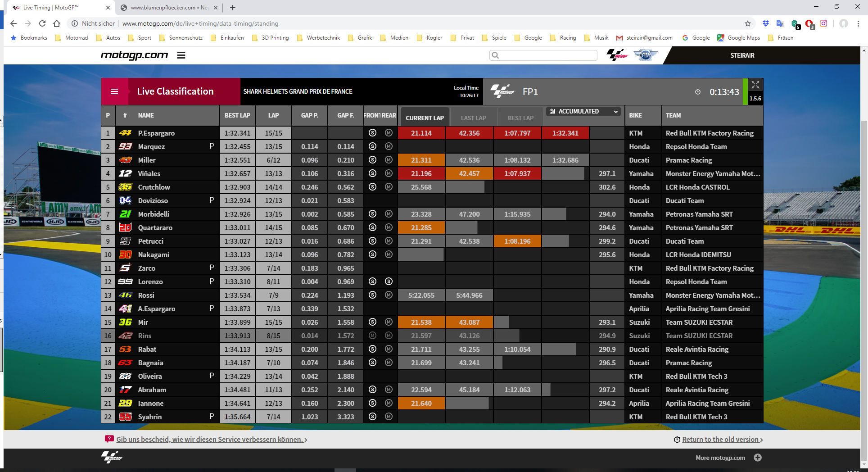This screenshot has height=472, width=868.
Task: Open a new browser tab
Action: point(233,8)
